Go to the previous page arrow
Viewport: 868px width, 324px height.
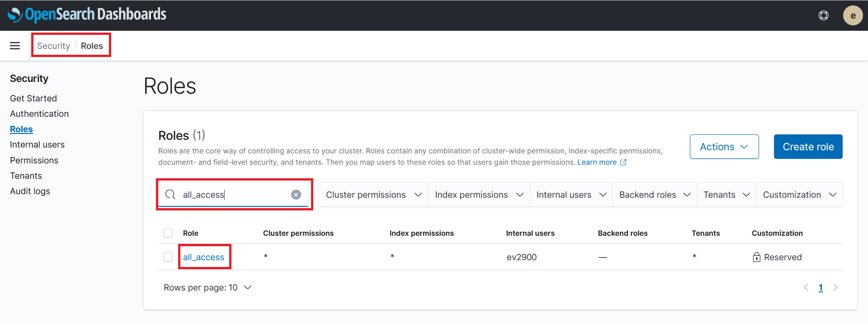click(806, 287)
